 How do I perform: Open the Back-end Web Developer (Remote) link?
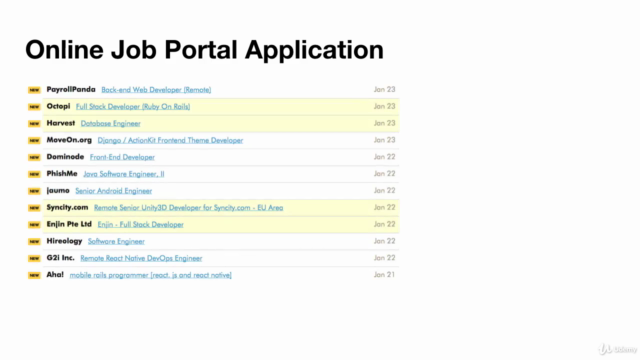tap(156, 90)
